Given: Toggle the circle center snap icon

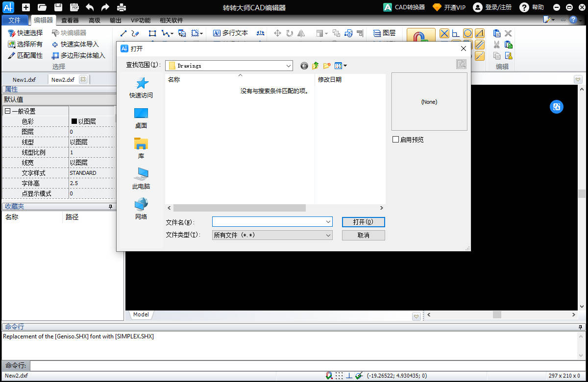Looking at the screenshot, I should coord(468,33).
